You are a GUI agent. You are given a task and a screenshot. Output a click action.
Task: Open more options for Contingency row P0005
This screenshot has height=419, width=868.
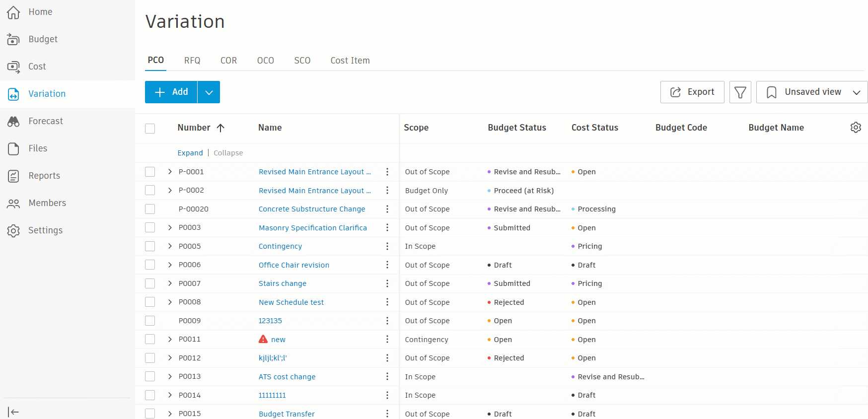coord(387,246)
